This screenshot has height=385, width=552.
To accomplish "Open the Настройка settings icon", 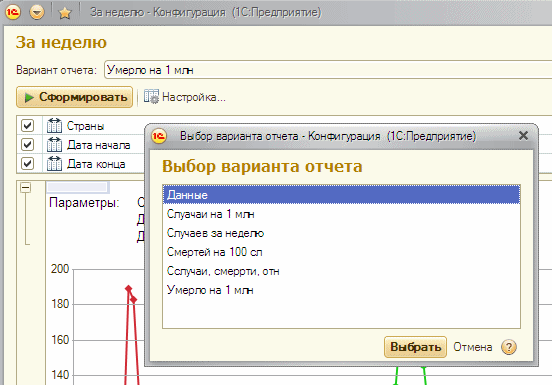I will tap(151, 97).
